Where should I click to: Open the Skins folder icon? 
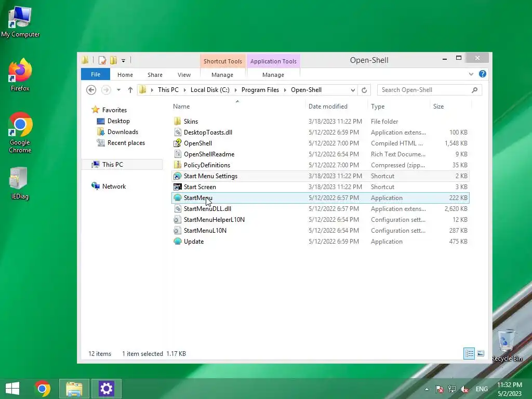pos(177,121)
